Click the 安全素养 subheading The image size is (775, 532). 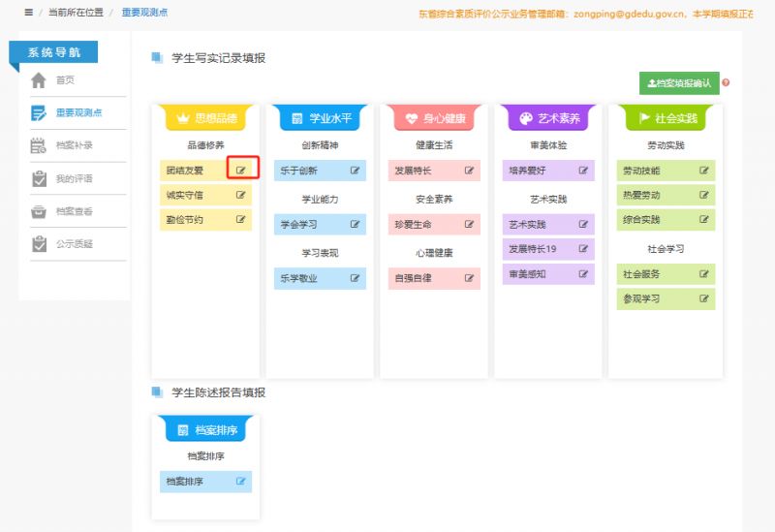coord(434,200)
